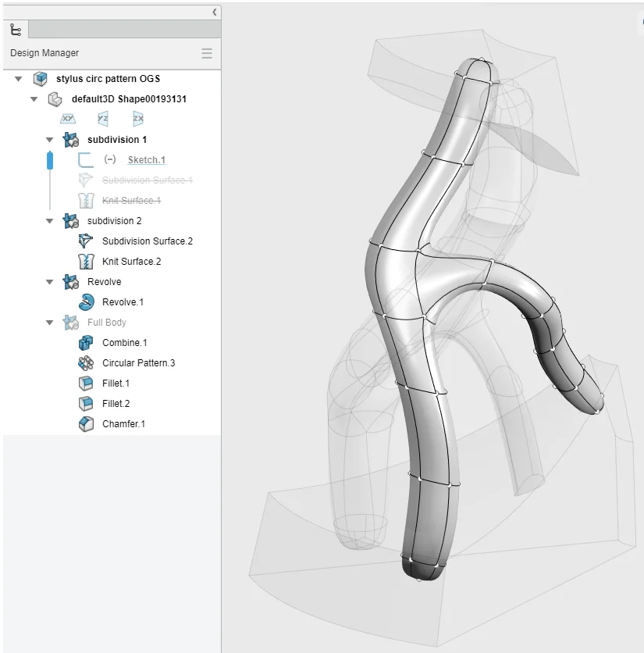644x653 pixels.
Task: Click the 3D shape icon beside default3D Shape00193131
Action: tap(55, 99)
